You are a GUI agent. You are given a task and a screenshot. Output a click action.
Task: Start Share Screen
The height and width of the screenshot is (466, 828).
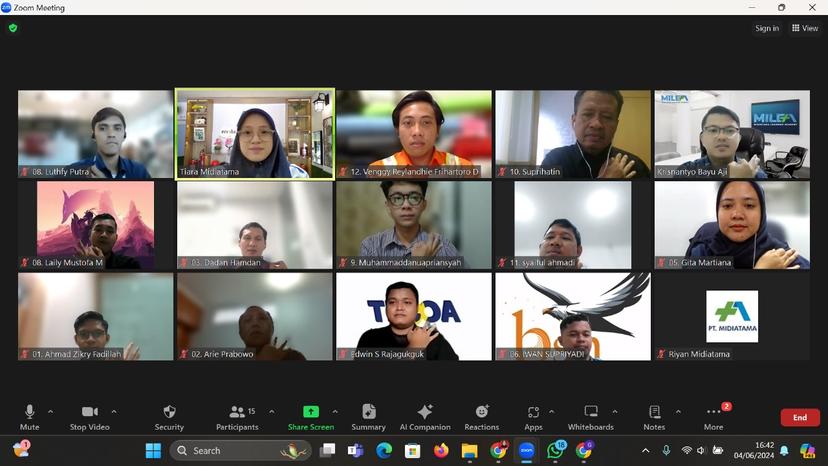click(x=311, y=417)
